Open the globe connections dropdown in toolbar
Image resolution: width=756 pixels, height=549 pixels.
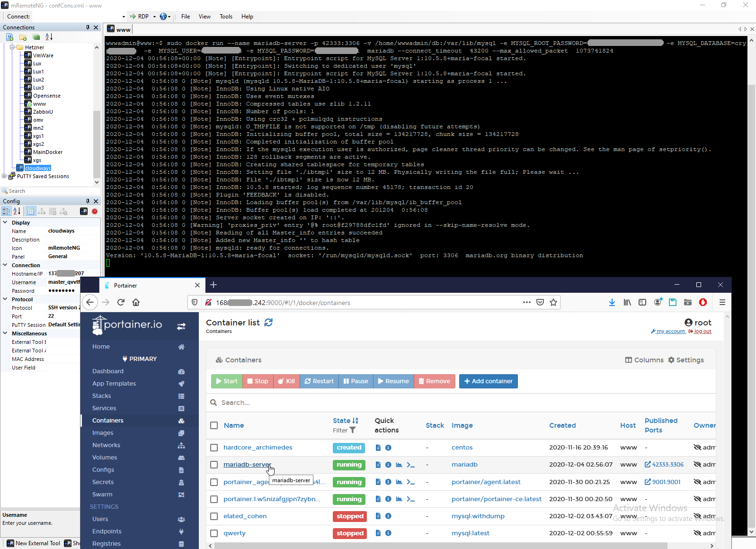point(165,17)
